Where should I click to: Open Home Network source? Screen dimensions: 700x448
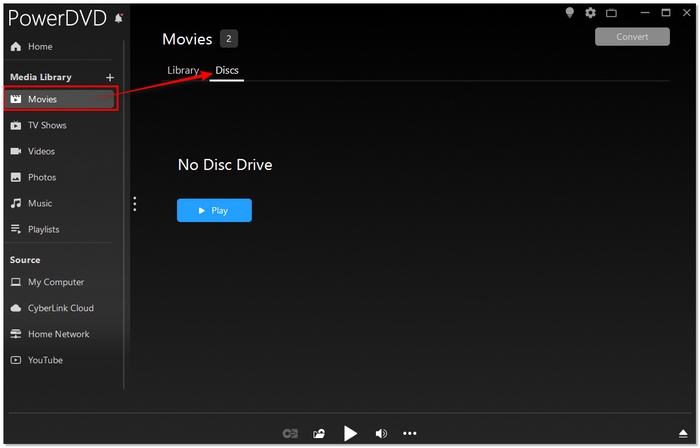[x=61, y=334]
